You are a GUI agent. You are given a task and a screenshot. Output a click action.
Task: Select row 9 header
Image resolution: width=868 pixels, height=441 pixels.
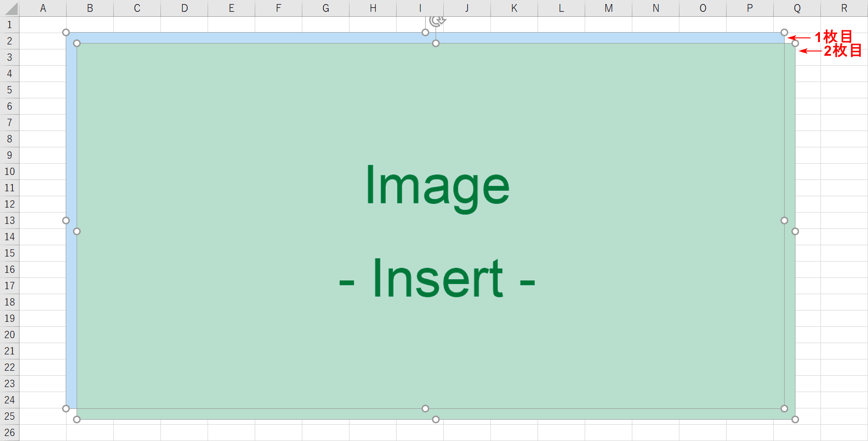[10, 155]
